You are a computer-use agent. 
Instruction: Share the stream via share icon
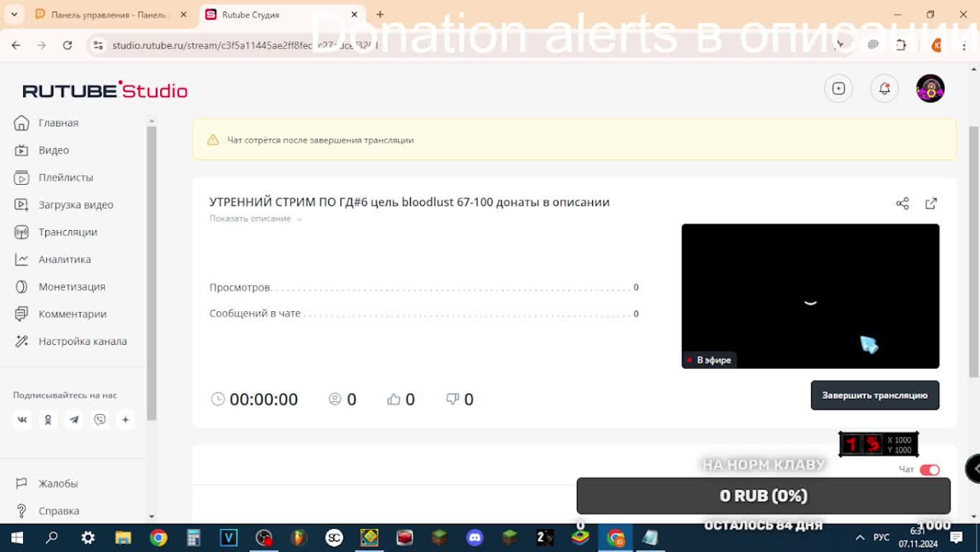click(x=902, y=203)
